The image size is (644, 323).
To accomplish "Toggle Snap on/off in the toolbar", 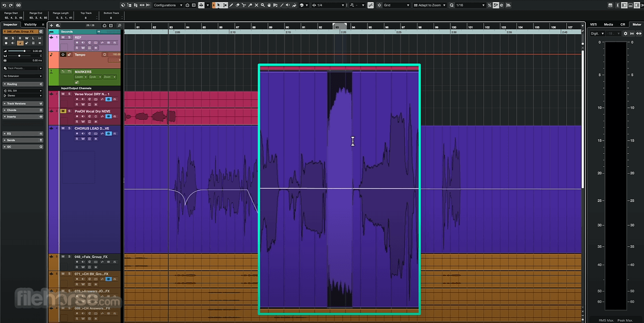I will click(x=379, y=5).
